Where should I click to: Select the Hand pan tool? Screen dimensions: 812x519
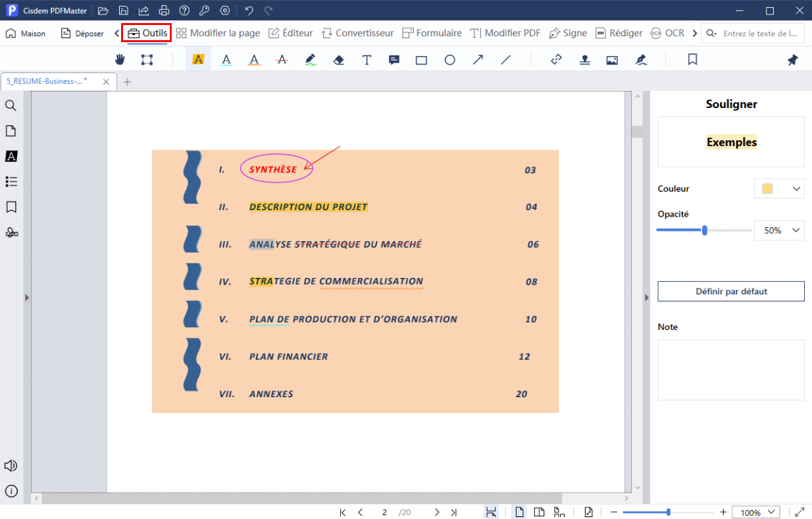(120, 59)
